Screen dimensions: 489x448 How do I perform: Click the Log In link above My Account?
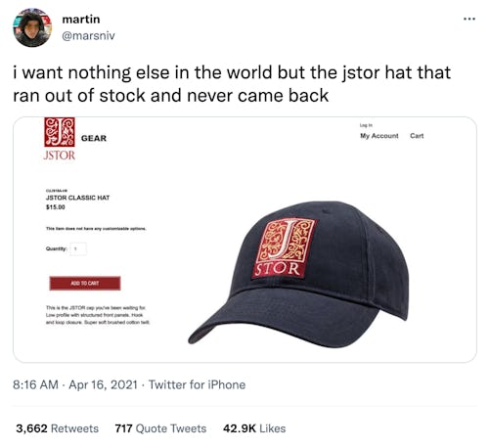tap(366, 125)
